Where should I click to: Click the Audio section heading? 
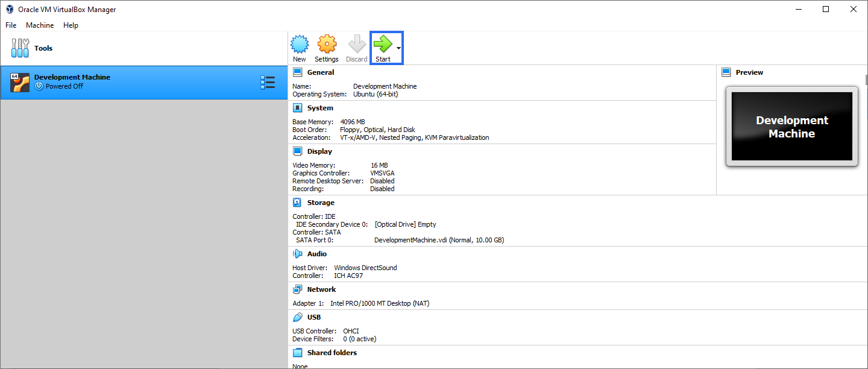[x=317, y=254]
